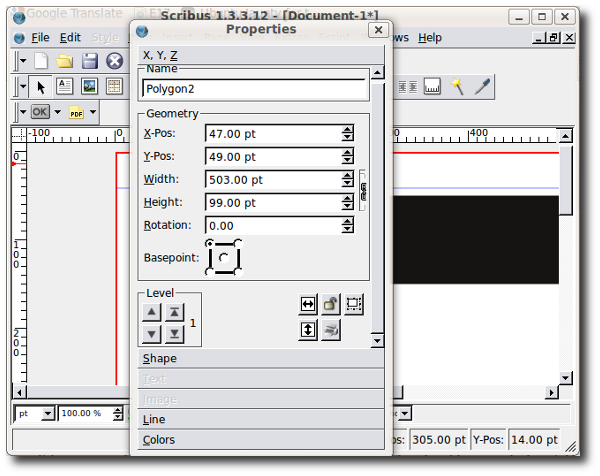This screenshot has height=476, width=600.
Task: Click the unlink text frames icon
Action: [408, 87]
